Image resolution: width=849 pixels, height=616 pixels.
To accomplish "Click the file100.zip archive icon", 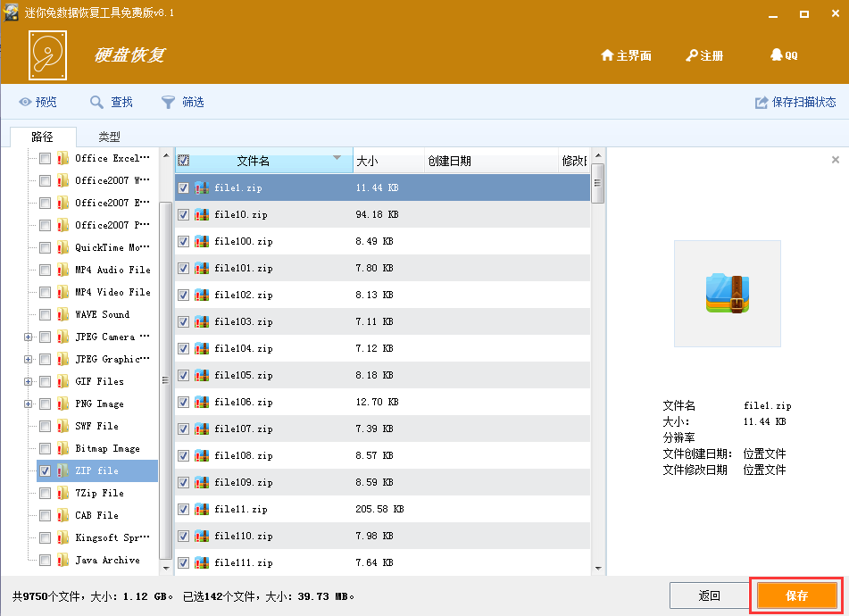I will pyautogui.click(x=202, y=241).
